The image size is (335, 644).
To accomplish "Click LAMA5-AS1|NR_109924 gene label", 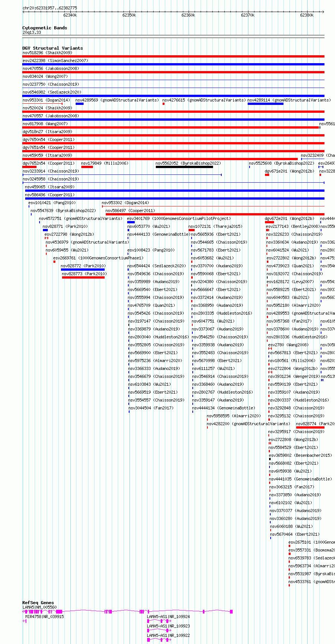I will pyautogui.click(x=168, y=617).
